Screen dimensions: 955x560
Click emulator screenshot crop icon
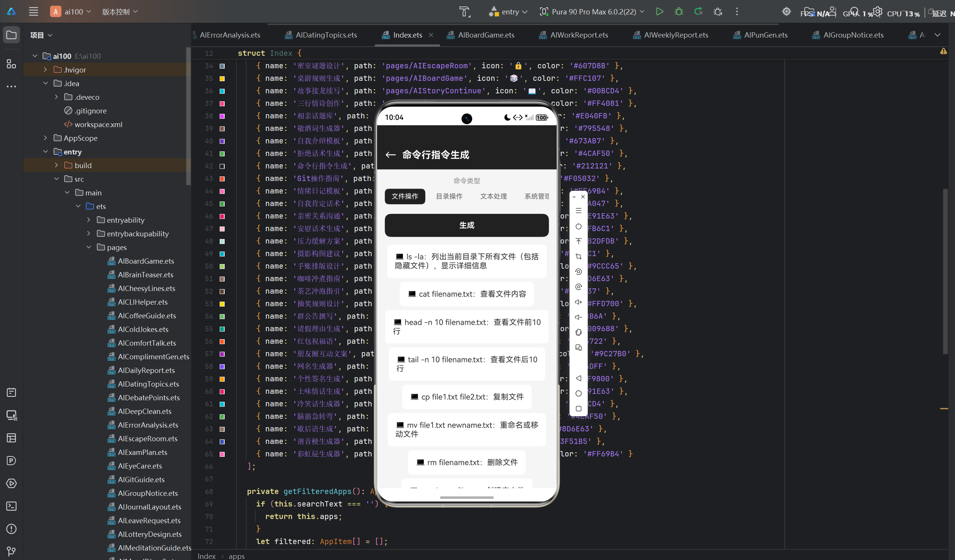[578, 257]
